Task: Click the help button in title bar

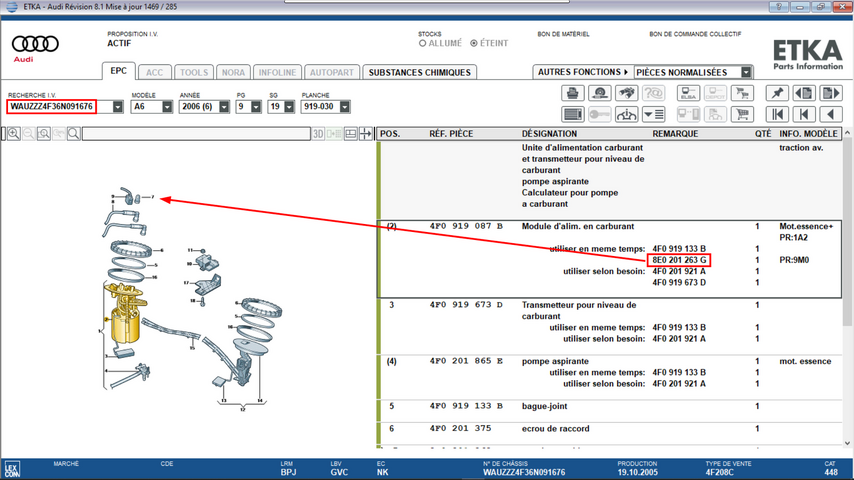Action: coord(779,7)
